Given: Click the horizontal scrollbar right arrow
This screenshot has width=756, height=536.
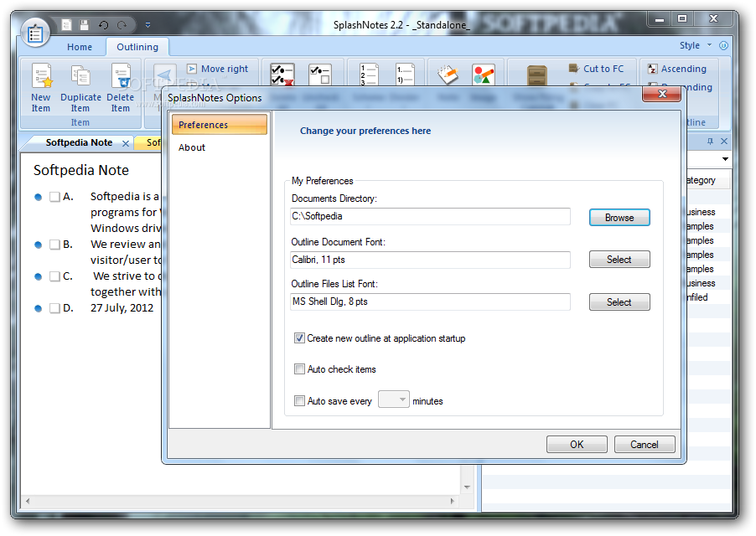Looking at the screenshot, I should tap(453, 501).
